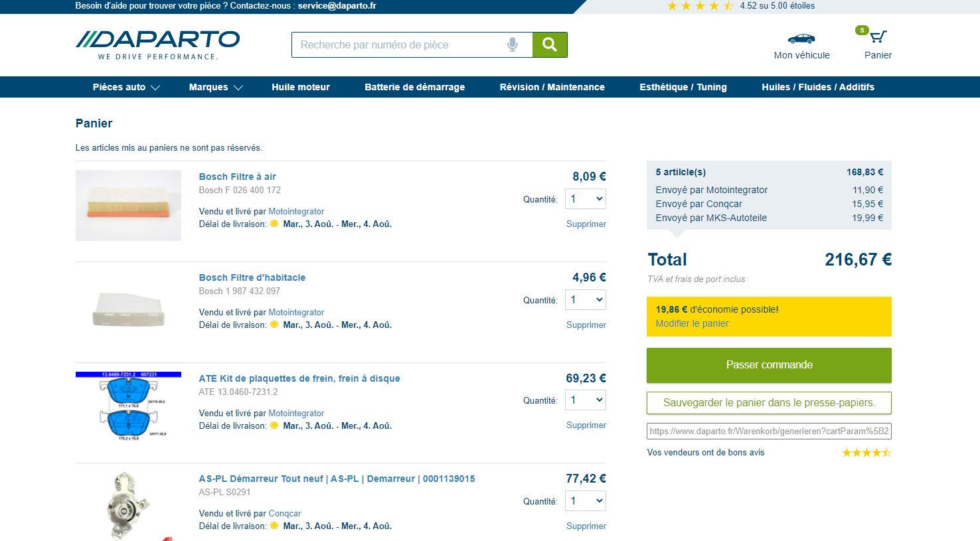Remove Bosch Filtre à air from cart

click(x=586, y=224)
